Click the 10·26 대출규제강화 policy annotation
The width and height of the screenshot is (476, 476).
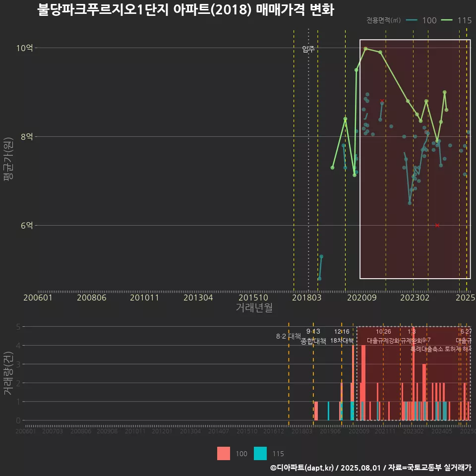tap(383, 336)
